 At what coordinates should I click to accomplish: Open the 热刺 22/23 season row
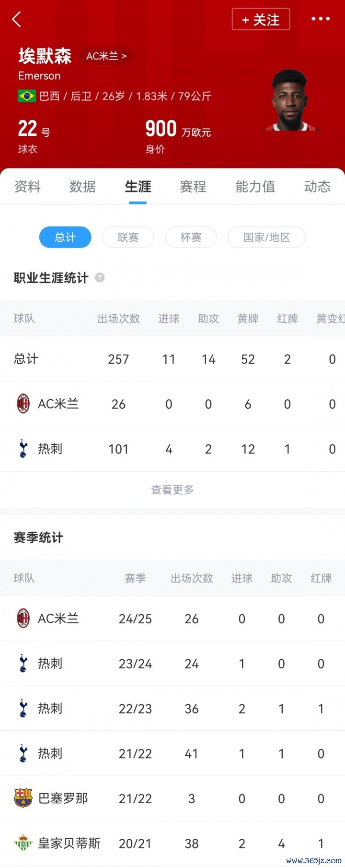click(172, 709)
